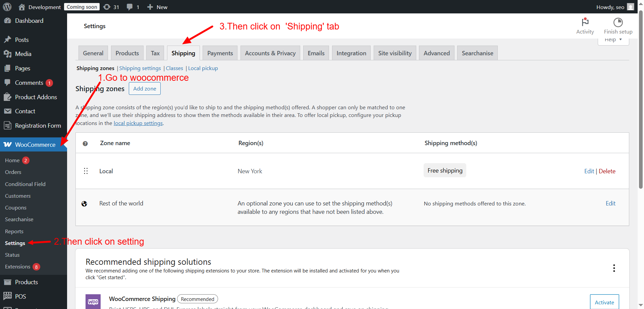Viewport: 644px width, 309px height.
Task: Edit the Rest of the world zone
Action: (x=610, y=203)
